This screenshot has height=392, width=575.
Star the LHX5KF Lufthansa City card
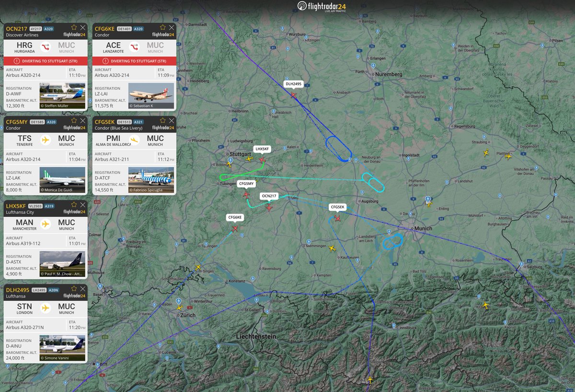tap(74, 205)
